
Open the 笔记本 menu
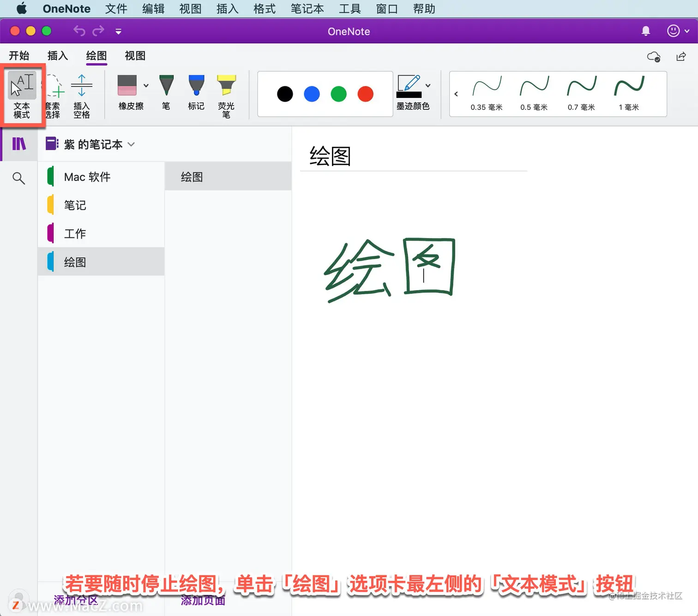307,9
